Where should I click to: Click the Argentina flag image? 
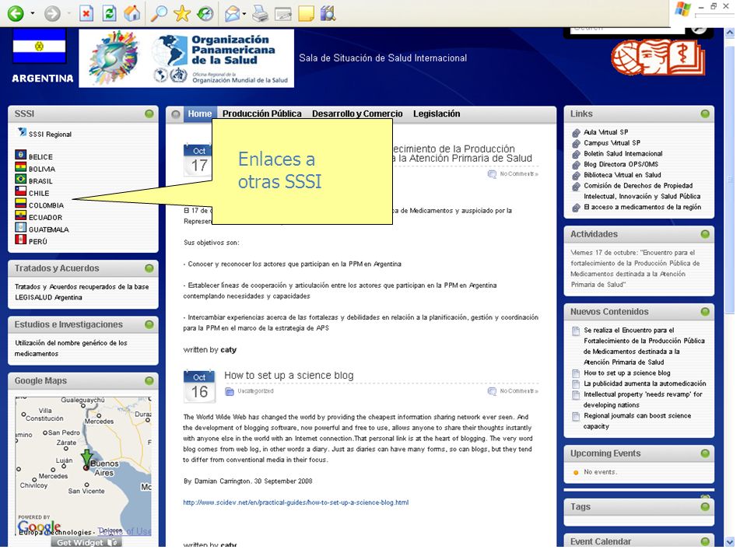pyautogui.click(x=39, y=46)
